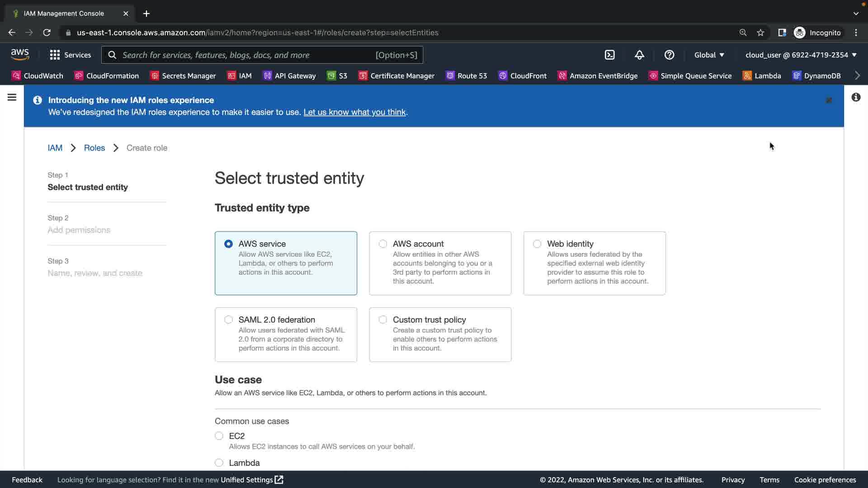The image size is (868, 488).
Task: Open the Global region dropdown
Action: pyautogui.click(x=709, y=55)
